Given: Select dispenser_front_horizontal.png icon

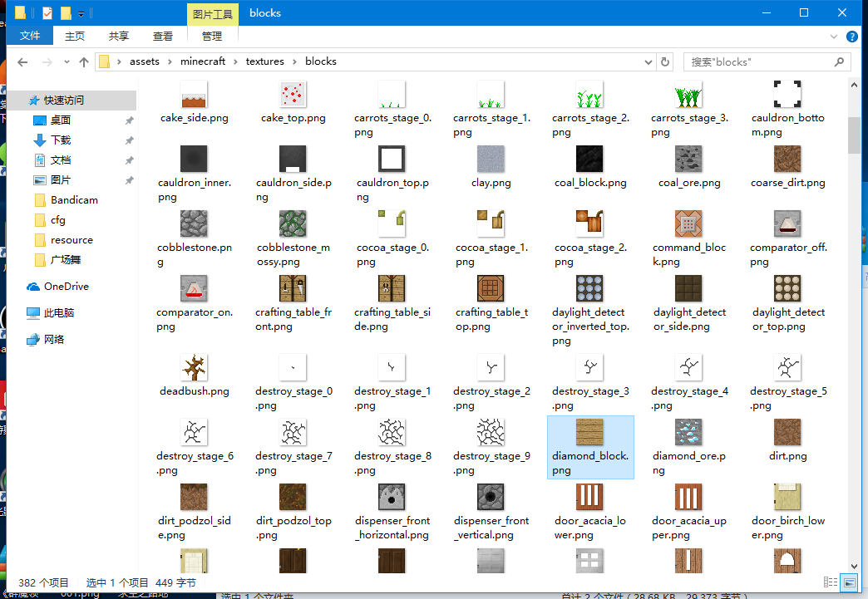Looking at the screenshot, I should 392,497.
